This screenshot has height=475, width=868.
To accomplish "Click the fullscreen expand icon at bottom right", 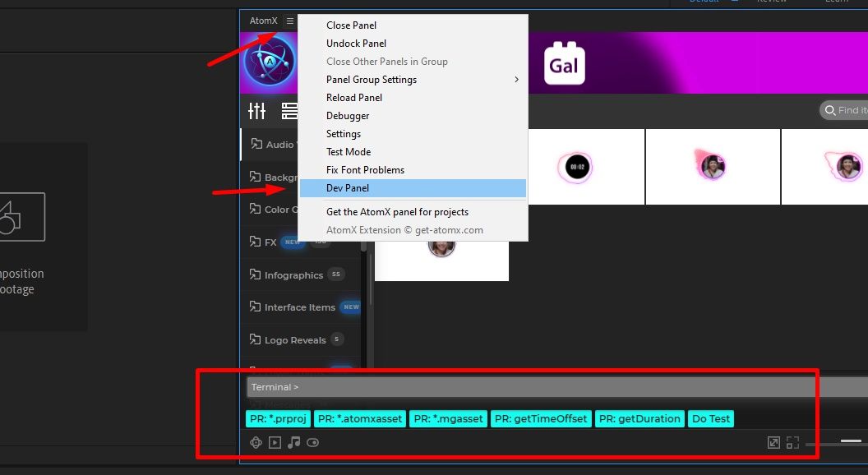I will (x=792, y=442).
